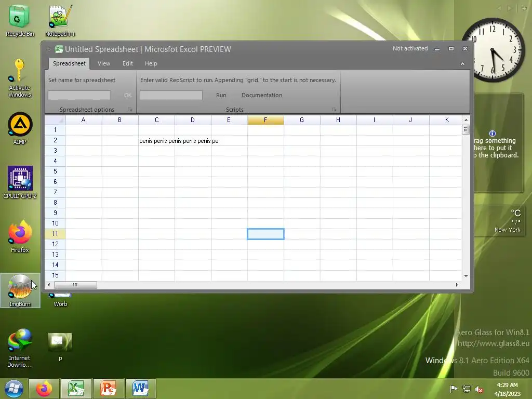
Task: Open the PowerPoint taskbar button
Action: pyautogui.click(x=108, y=389)
